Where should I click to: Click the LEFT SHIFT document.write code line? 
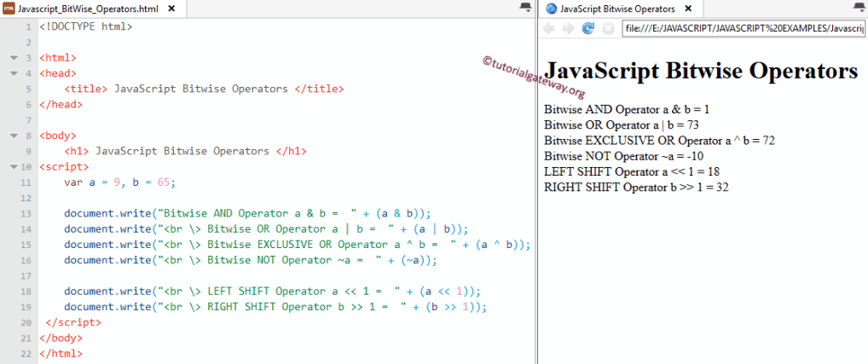pyautogui.click(x=272, y=291)
